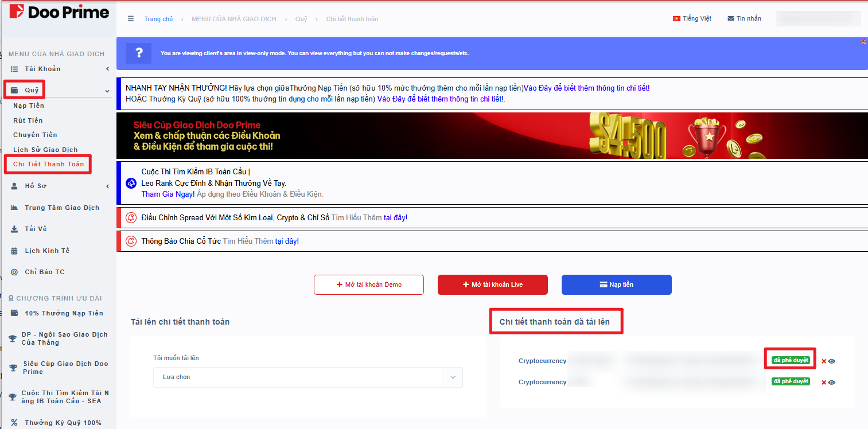
Task: Click the Chi tiết thanh toán breadcrumb text
Action: point(352,19)
